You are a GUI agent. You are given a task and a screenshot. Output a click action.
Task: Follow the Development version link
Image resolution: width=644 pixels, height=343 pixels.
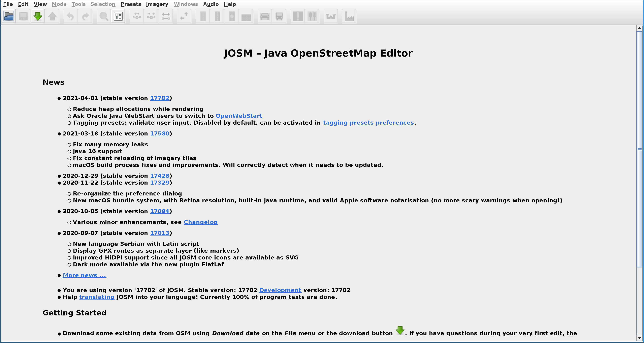280,290
